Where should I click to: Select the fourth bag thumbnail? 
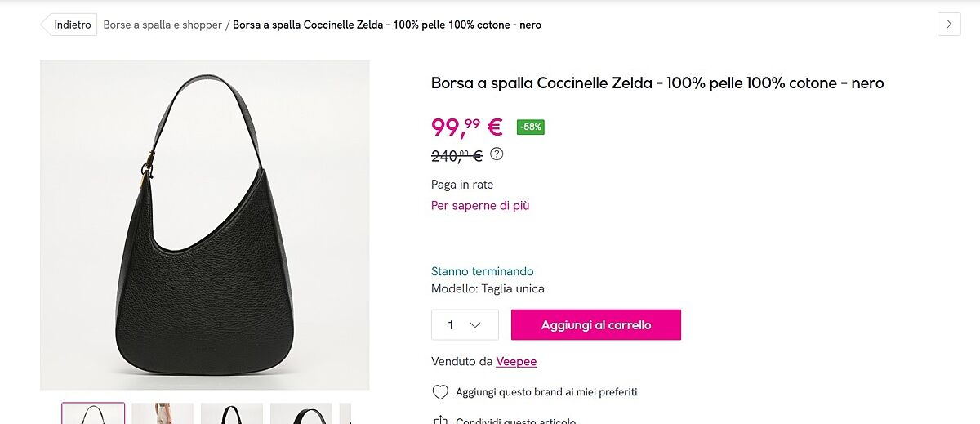(301, 414)
